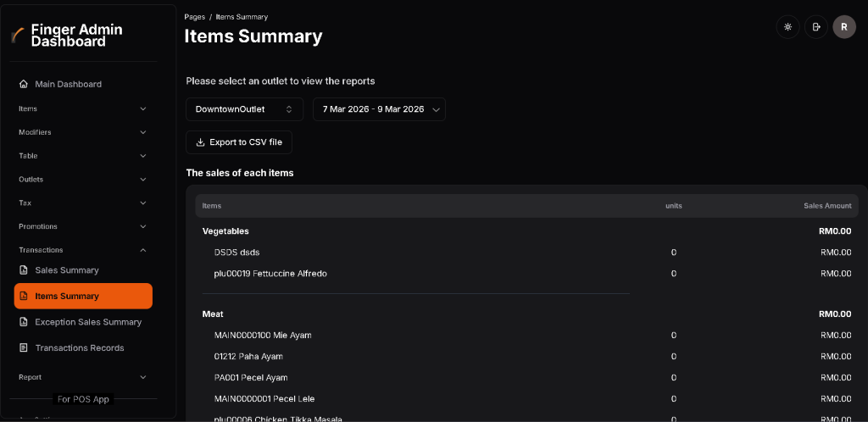868x422 pixels.
Task: Click the Main Dashboard home icon
Action: click(x=24, y=84)
